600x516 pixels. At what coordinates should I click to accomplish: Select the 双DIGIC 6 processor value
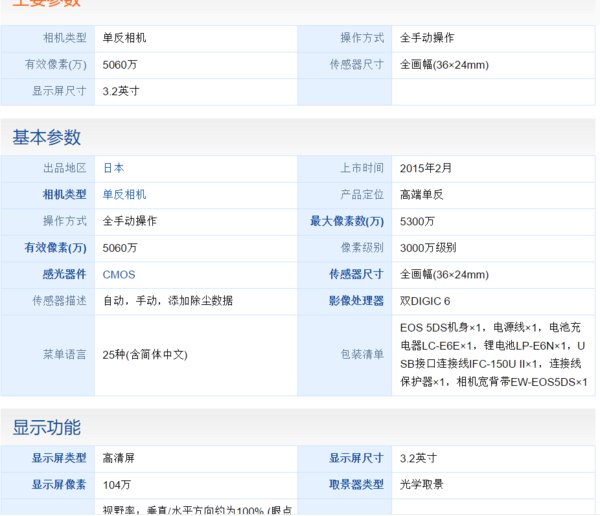pyautogui.click(x=425, y=301)
